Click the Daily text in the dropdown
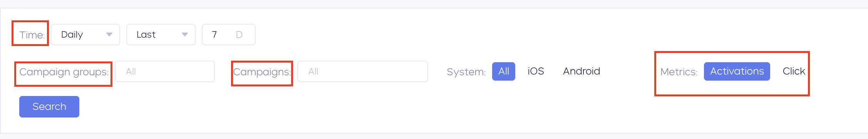 72,35
